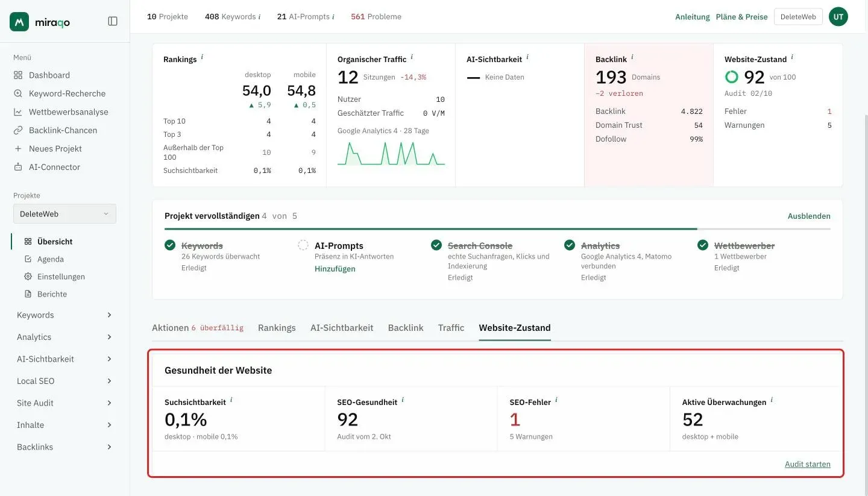Click the miraqo logo icon
Viewport: 868px width, 496px height.
pos(19,22)
